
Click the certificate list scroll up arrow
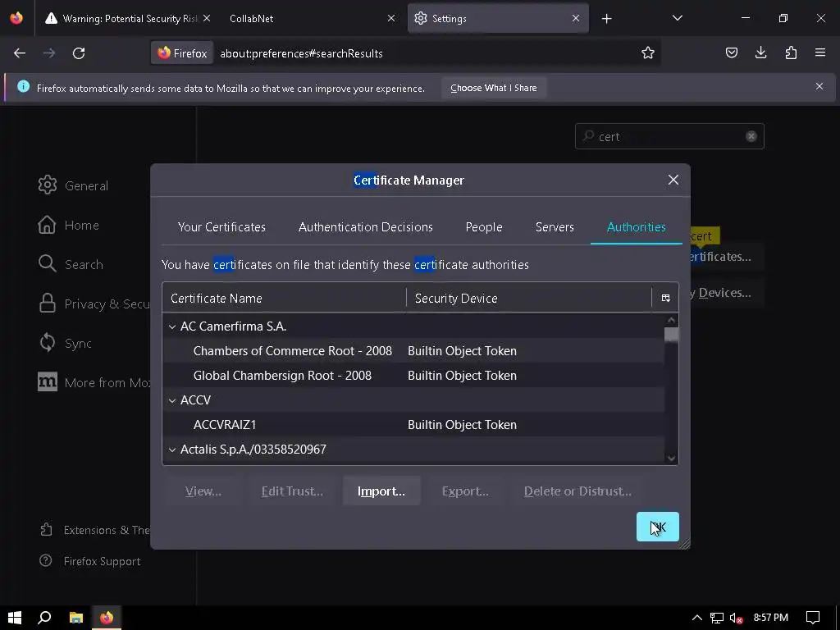[x=671, y=320]
